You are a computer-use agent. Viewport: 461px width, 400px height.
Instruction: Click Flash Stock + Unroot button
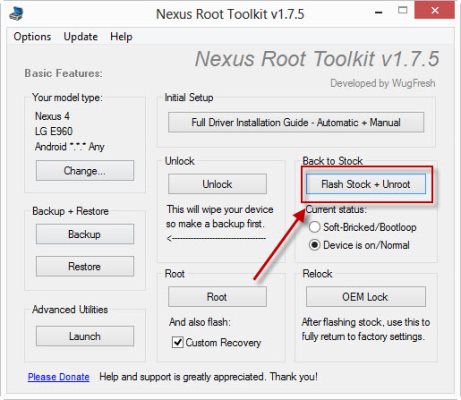point(366,184)
